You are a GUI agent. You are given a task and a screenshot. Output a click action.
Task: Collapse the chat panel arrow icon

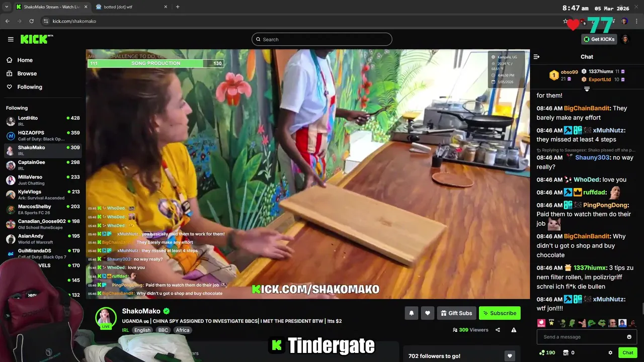[536, 57]
